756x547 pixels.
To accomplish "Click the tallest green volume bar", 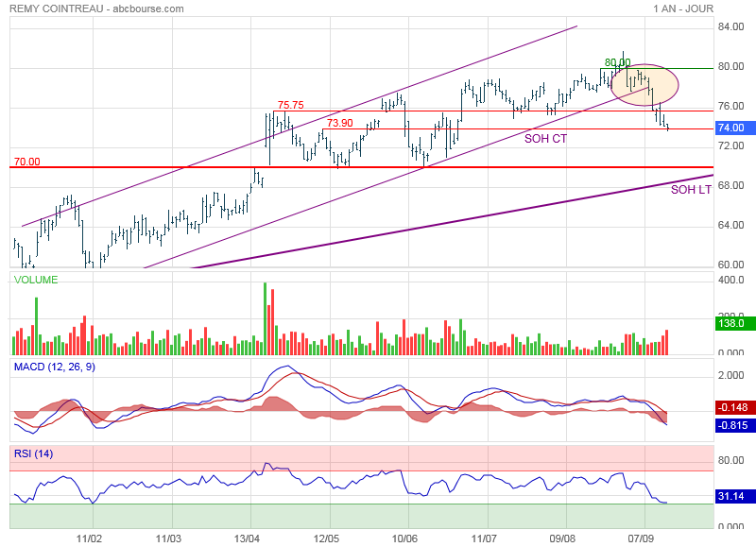I will click(x=266, y=319).
